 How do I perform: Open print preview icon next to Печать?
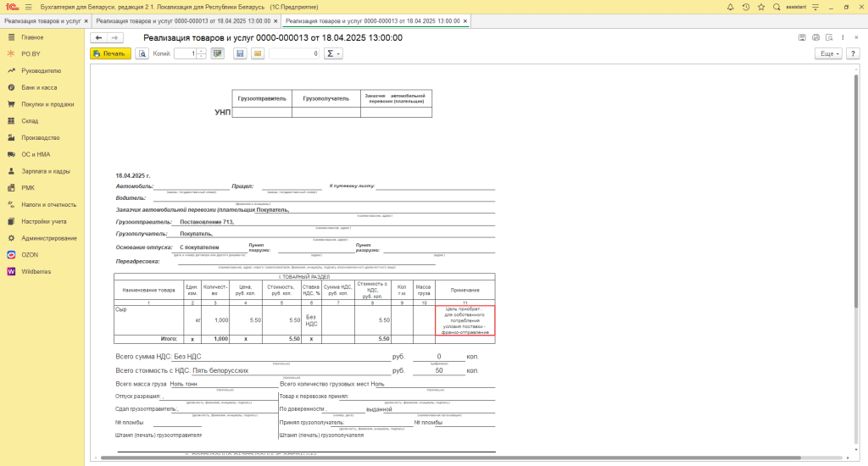point(142,53)
